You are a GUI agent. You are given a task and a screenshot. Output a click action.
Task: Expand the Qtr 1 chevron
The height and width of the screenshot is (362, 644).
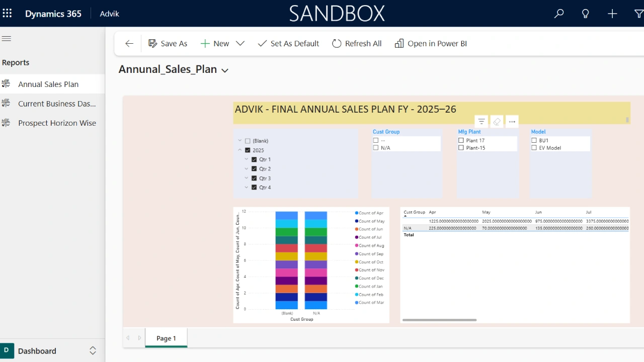[x=247, y=159]
